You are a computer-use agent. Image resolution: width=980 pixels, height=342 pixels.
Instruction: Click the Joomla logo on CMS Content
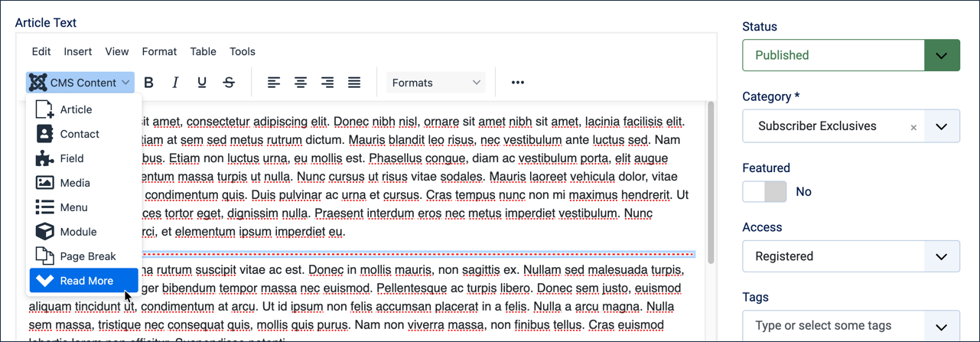click(38, 83)
